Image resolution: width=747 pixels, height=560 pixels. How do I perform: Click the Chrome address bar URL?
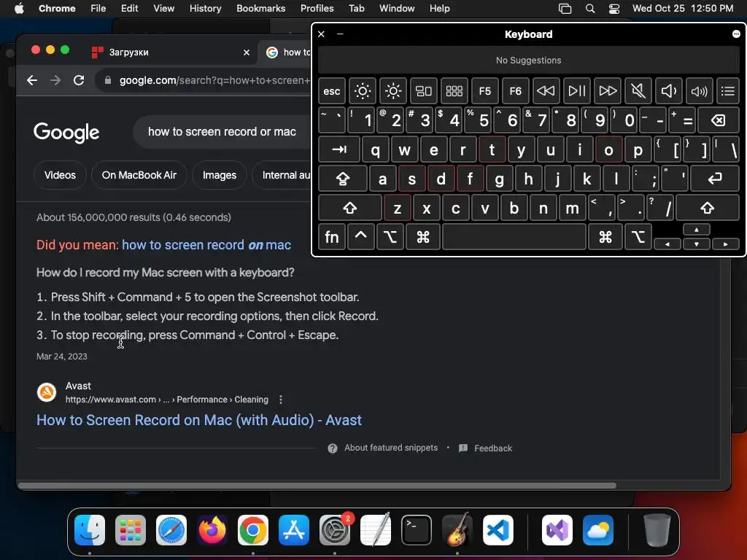click(x=214, y=80)
